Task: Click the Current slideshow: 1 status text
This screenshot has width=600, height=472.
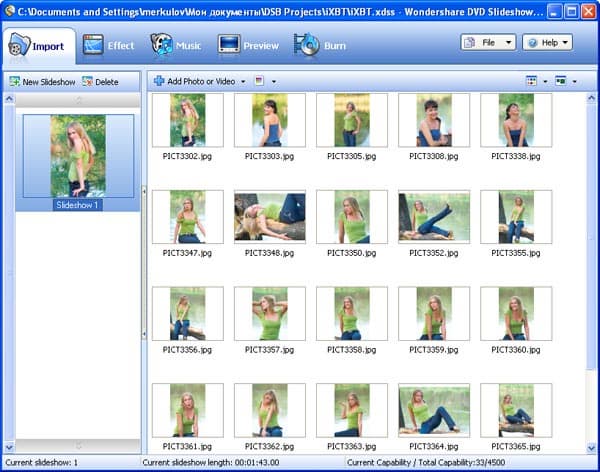Action: tap(41, 462)
